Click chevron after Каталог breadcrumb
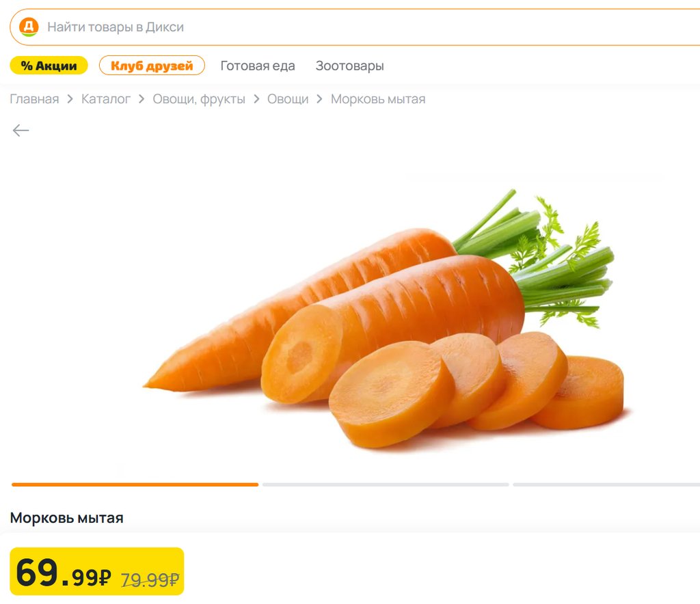 coord(142,99)
